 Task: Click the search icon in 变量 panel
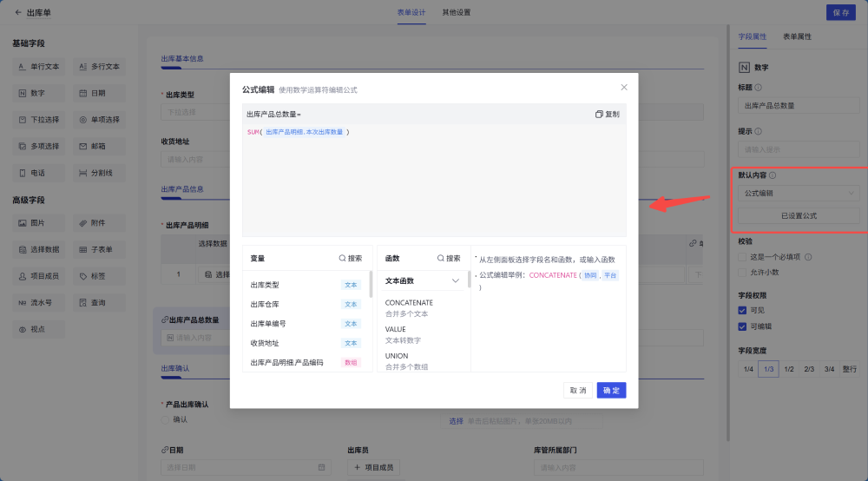343,259
